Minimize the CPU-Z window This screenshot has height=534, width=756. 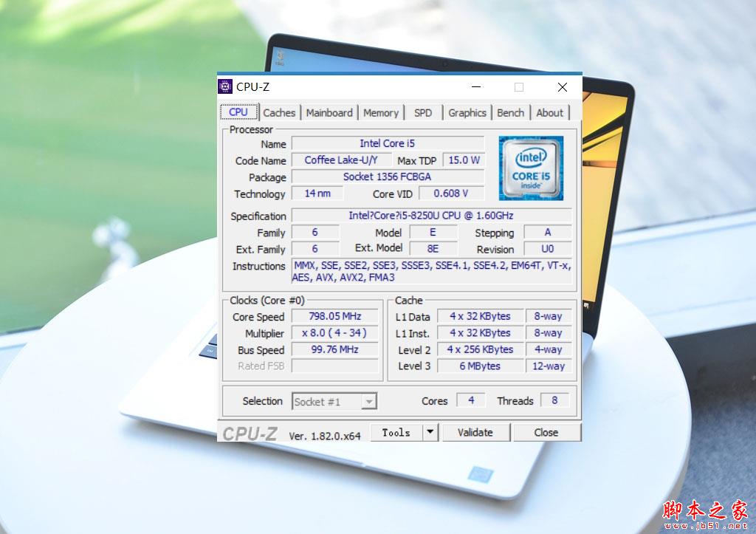coord(476,87)
